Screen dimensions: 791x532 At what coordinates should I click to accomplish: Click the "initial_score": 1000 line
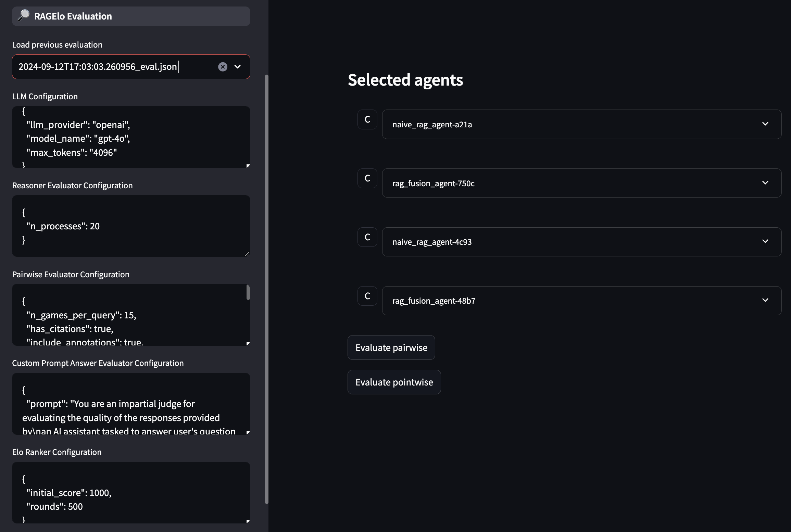coord(69,493)
